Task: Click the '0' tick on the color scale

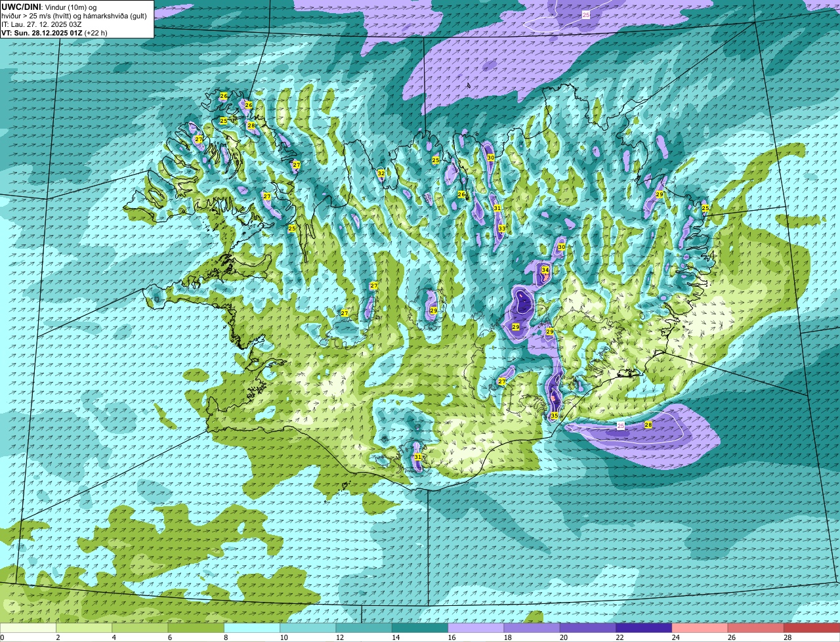Action: (x=2, y=637)
